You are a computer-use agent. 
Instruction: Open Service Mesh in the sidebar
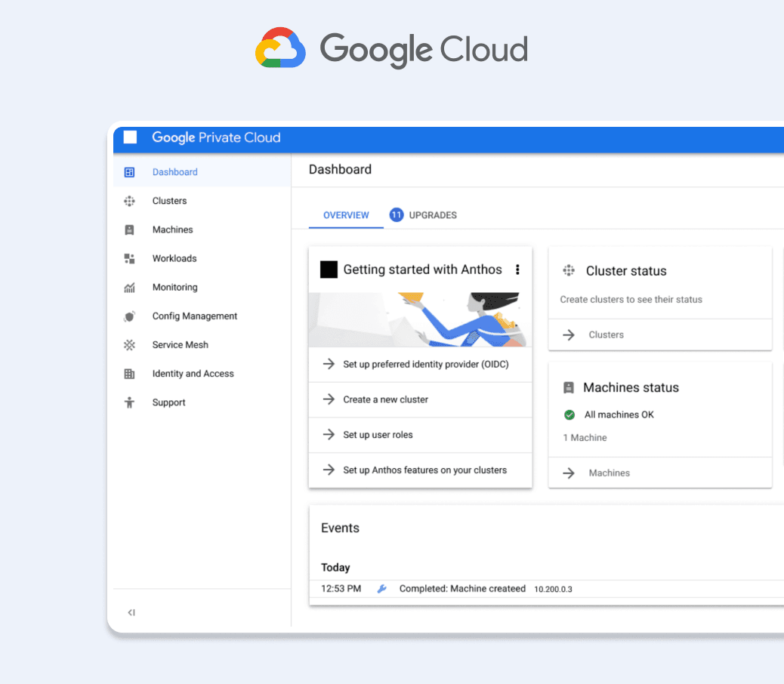pyautogui.click(x=202, y=345)
